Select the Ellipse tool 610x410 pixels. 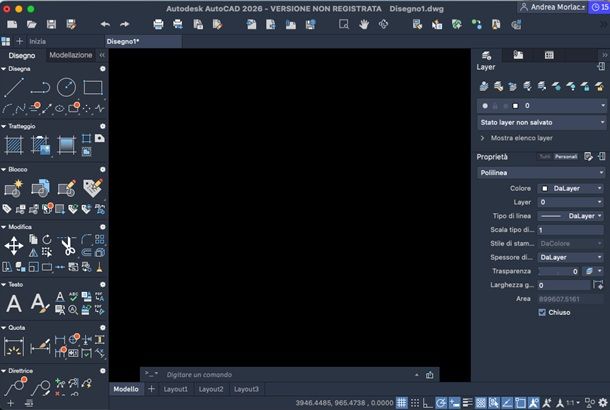click(60, 109)
